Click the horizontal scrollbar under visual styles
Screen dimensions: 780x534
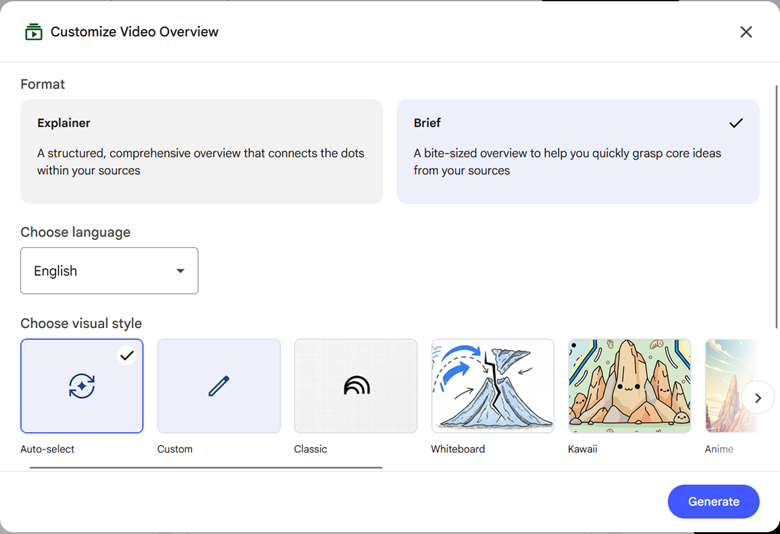click(x=206, y=468)
